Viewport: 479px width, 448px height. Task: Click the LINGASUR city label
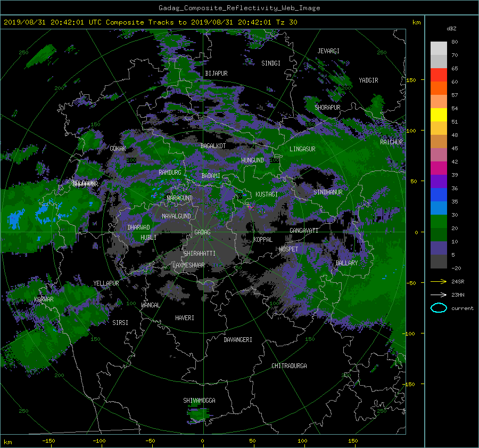302,149
